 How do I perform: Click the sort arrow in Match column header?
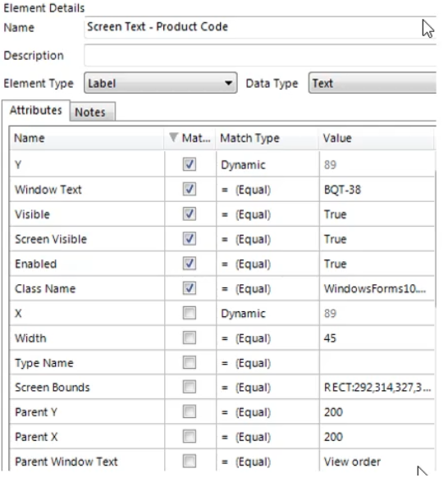[x=173, y=137]
